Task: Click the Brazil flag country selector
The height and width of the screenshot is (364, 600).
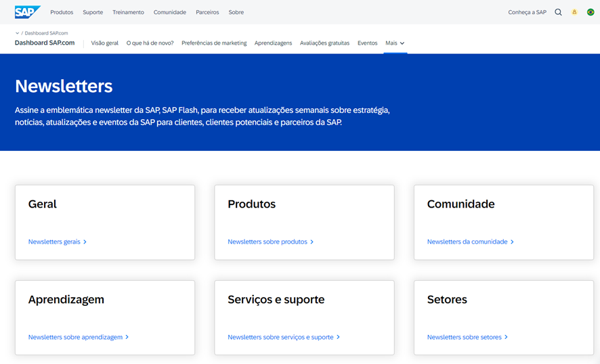Action: point(591,12)
